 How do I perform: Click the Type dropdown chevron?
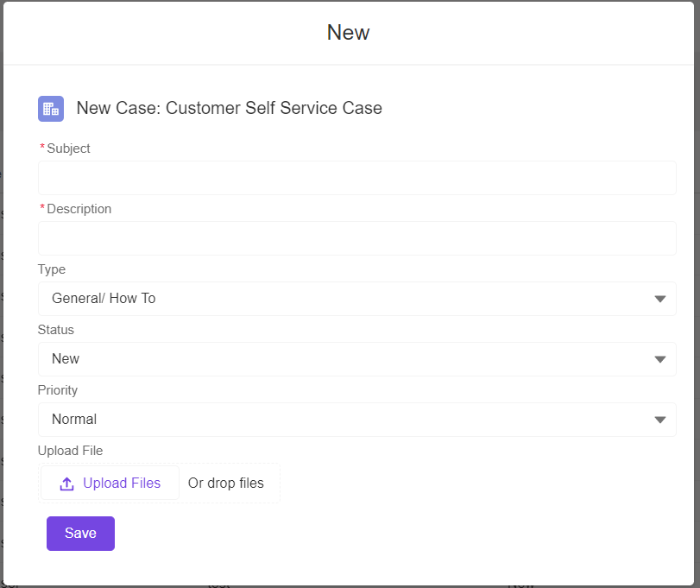point(659,298)
